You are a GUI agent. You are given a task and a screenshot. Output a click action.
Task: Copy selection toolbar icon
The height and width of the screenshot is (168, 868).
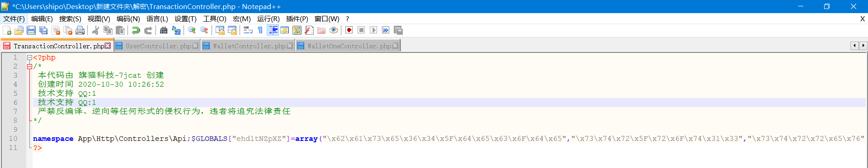click(108, 30)
